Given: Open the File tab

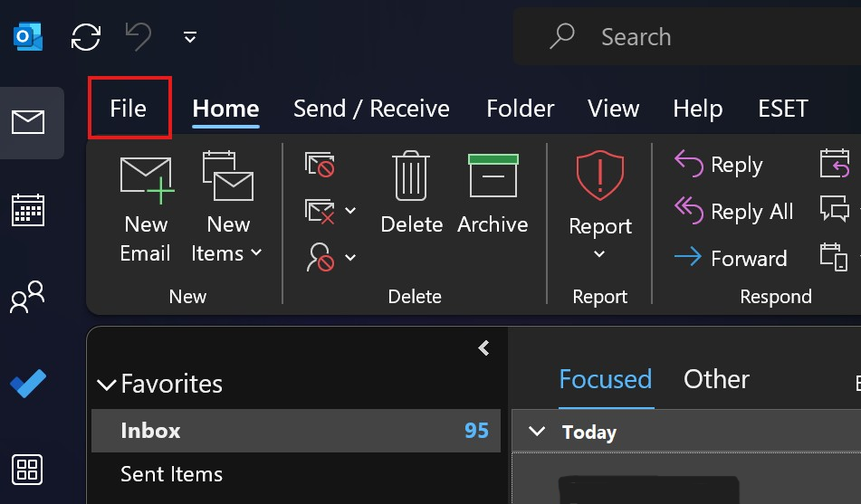Looking at the screenshot, I should [x=129, y=109].
